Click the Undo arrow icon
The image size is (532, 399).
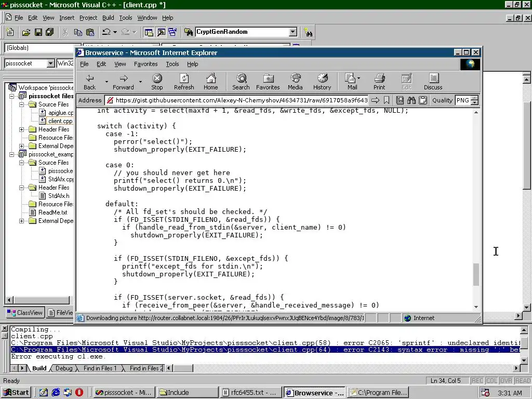coord(106,32)
